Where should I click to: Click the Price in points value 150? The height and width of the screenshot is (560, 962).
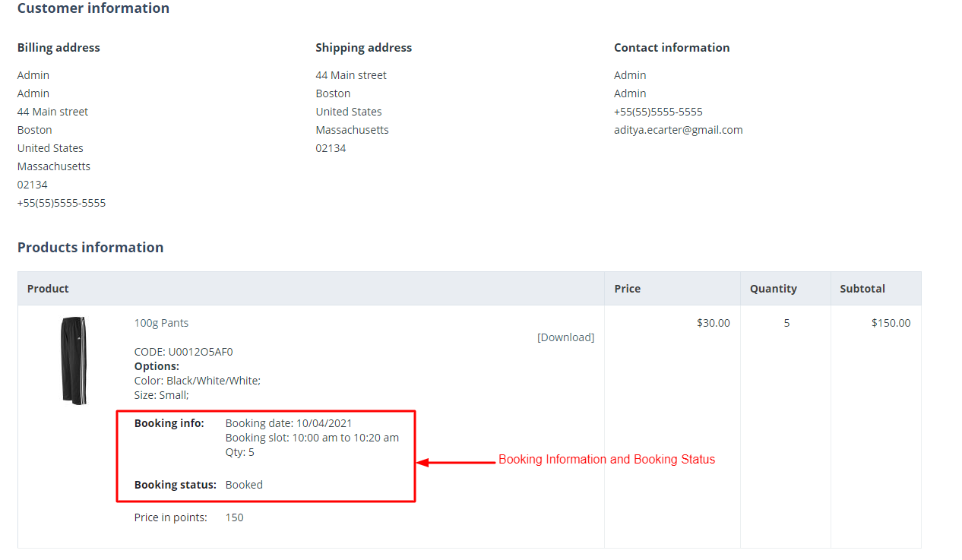click(235, 517)
